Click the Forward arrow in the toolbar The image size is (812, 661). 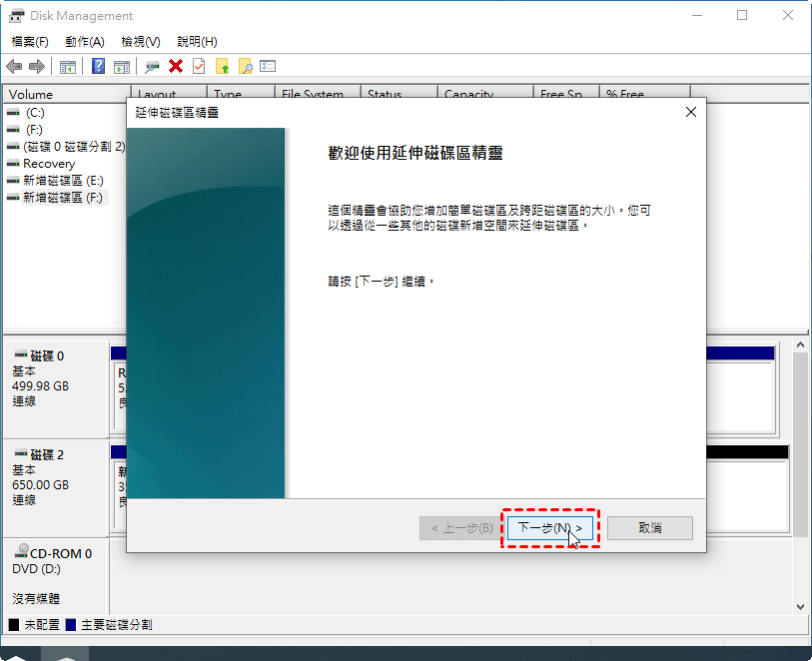(x=37, y=66)
